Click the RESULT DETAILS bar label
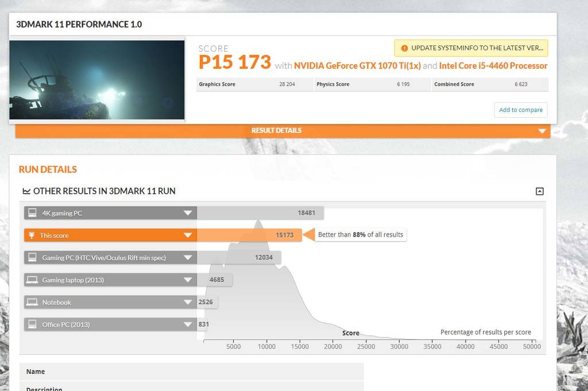The height and width of the screenshot is (391, 588). point(276,130)
